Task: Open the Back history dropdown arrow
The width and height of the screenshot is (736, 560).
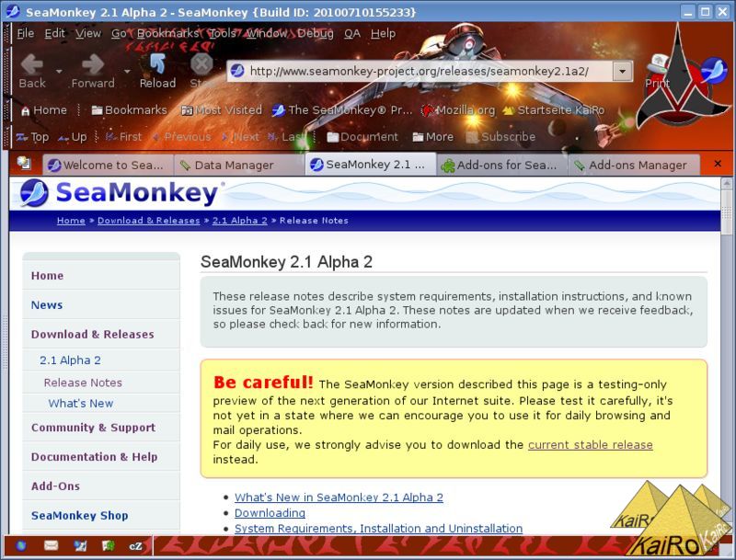Action: [x=59, y=72]
